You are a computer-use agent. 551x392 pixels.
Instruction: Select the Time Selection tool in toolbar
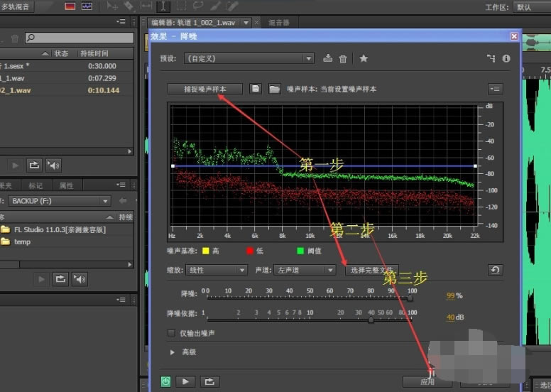tap(164, 6)
